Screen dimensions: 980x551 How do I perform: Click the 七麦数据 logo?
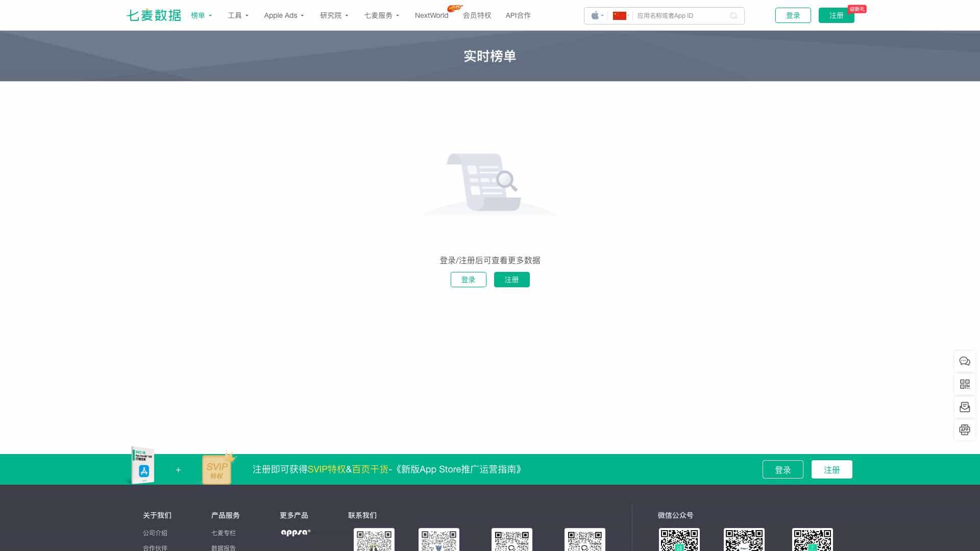coord(154,15)
